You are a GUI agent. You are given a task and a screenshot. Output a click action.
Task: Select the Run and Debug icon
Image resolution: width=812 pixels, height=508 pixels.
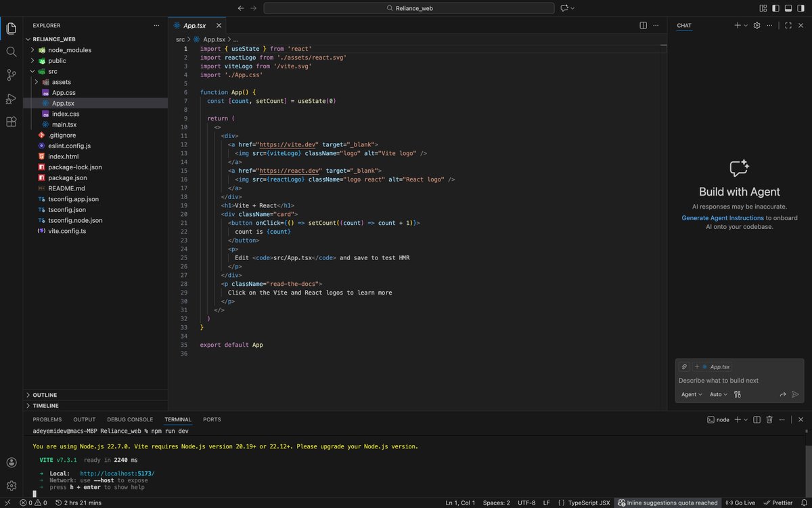click(x=11, y=99)
